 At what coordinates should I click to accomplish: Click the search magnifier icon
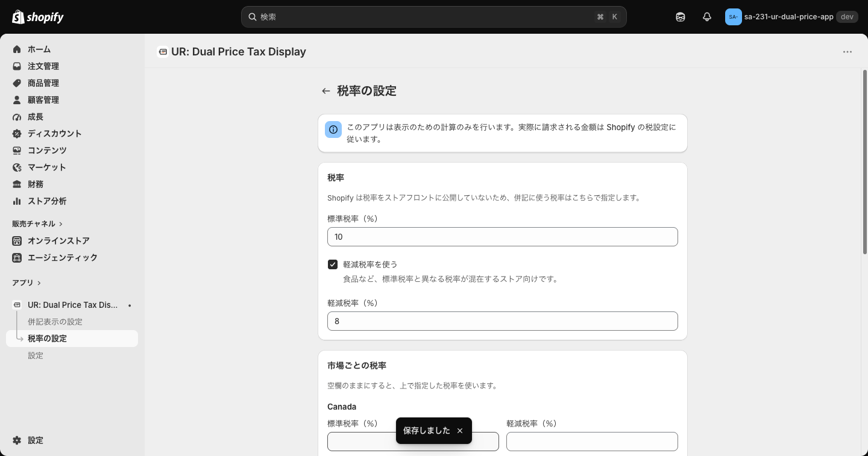pyautogui.click(x=253, y=17)
